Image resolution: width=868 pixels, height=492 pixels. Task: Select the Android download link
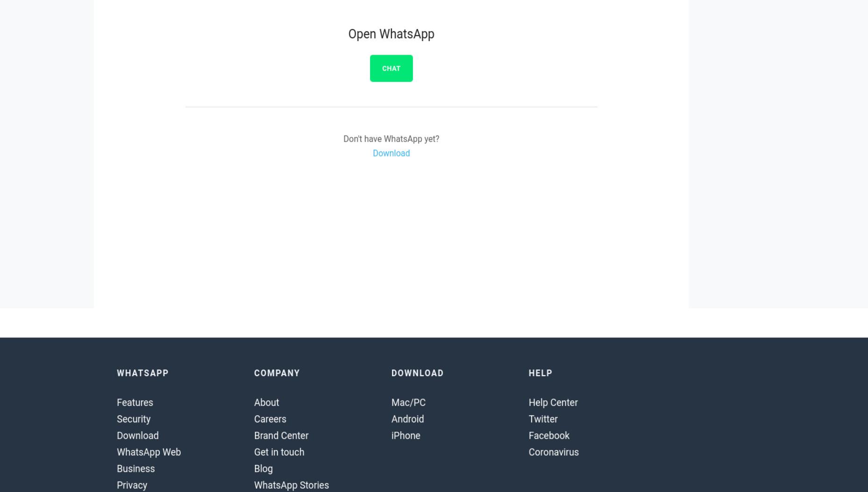(x=407, y=419)
